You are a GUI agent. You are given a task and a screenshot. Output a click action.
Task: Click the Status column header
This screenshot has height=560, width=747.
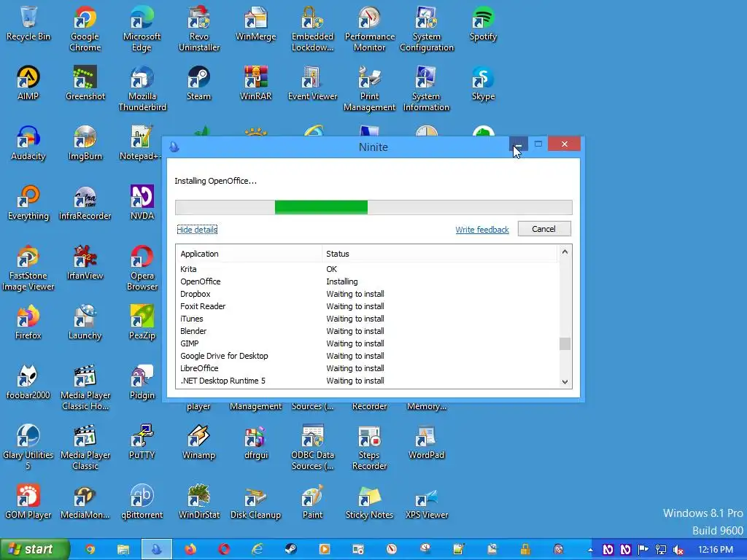(439, 254)
